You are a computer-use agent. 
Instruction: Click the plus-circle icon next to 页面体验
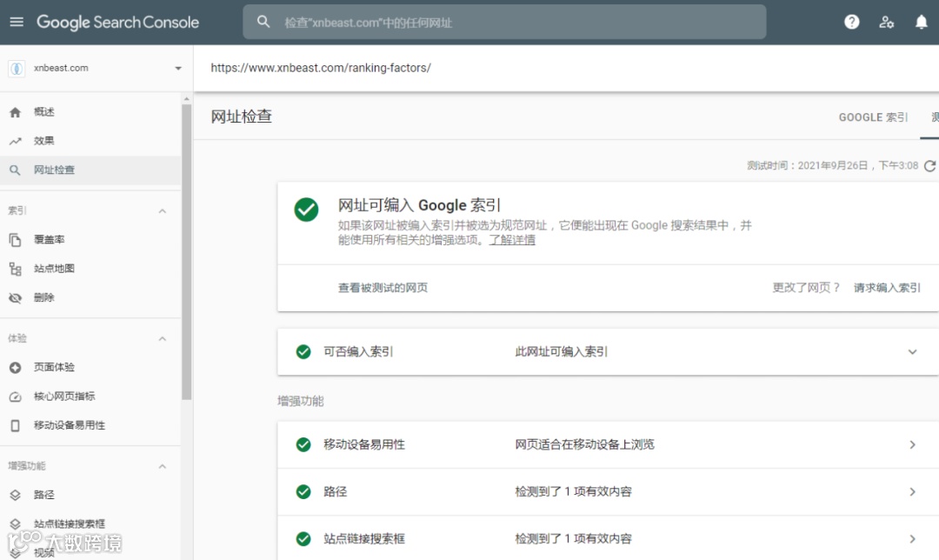(15, 367)
